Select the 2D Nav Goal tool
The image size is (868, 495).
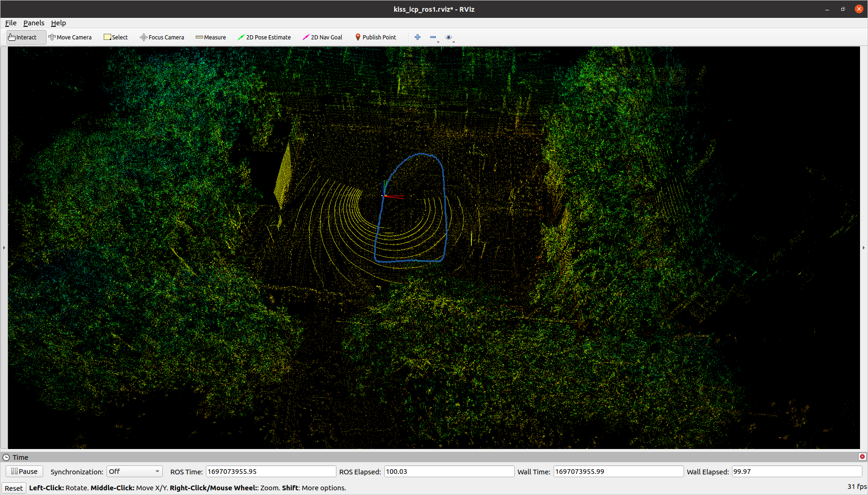tap(322, 37)
